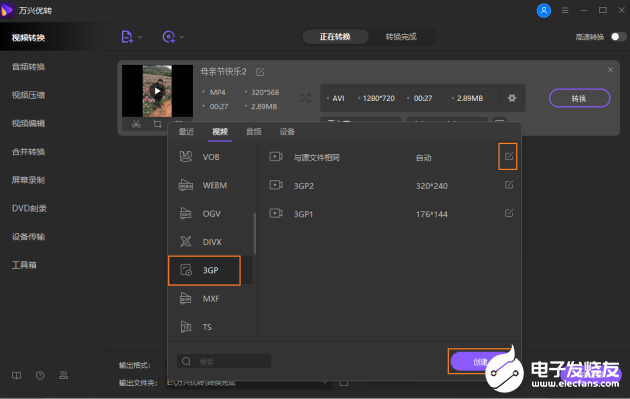Edit the 3GP2 preset settings
Image resolution: width=630 pixels, height=399 pixels.
(x=509, y=185)
